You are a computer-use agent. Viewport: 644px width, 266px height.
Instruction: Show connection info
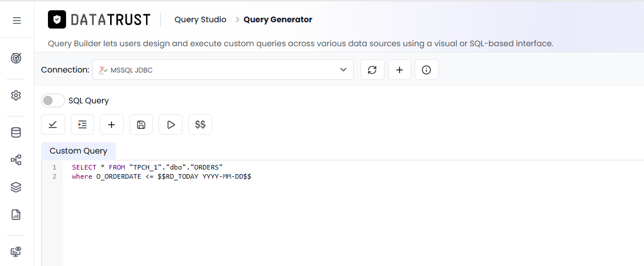pos(426,70)
